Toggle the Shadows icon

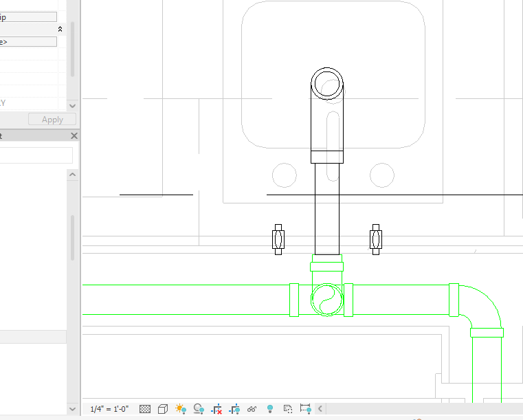pos(199,409)
